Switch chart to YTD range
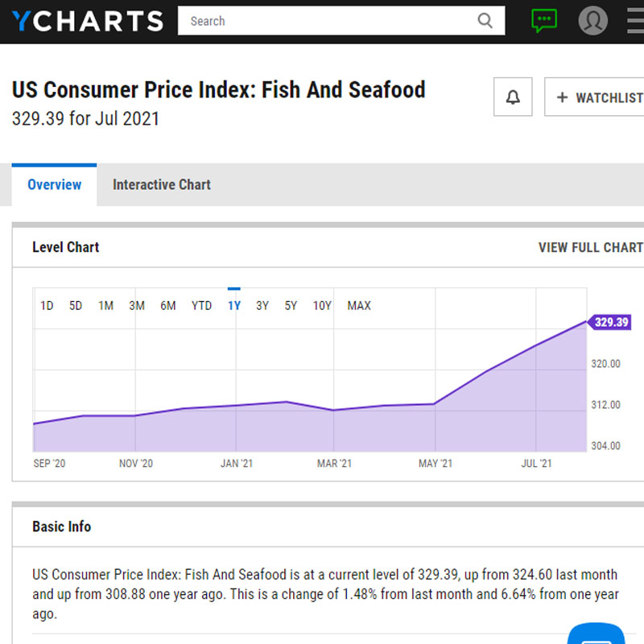 point(201,305)
